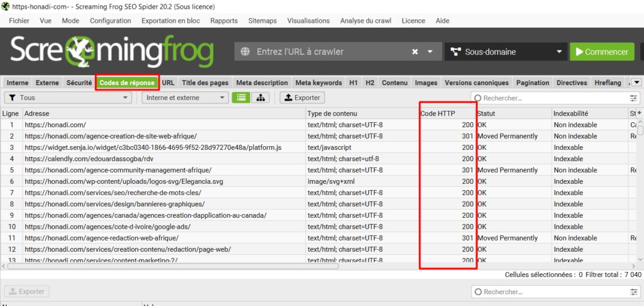Open lower search filter options icon

point(635,292)
